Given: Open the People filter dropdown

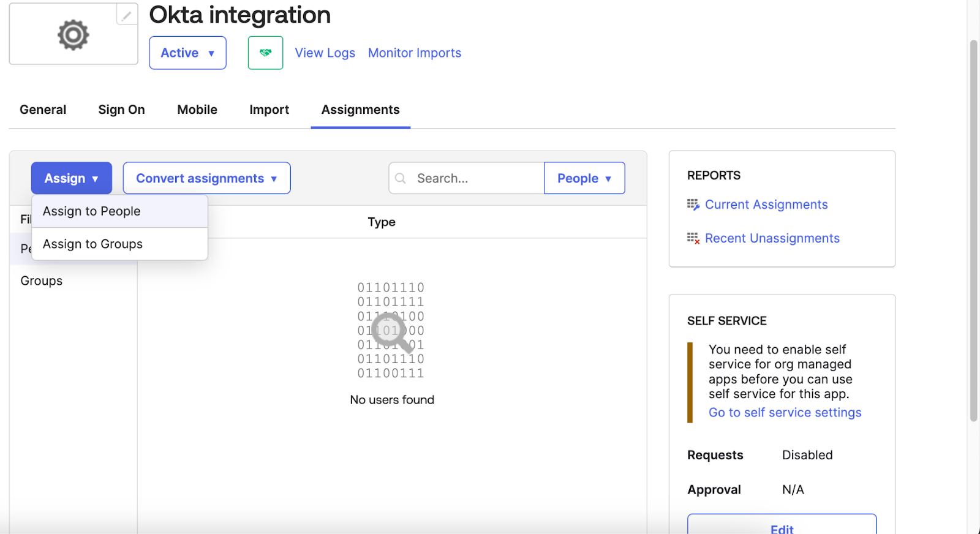Looking at the screenshot, I should pos(584,178).
